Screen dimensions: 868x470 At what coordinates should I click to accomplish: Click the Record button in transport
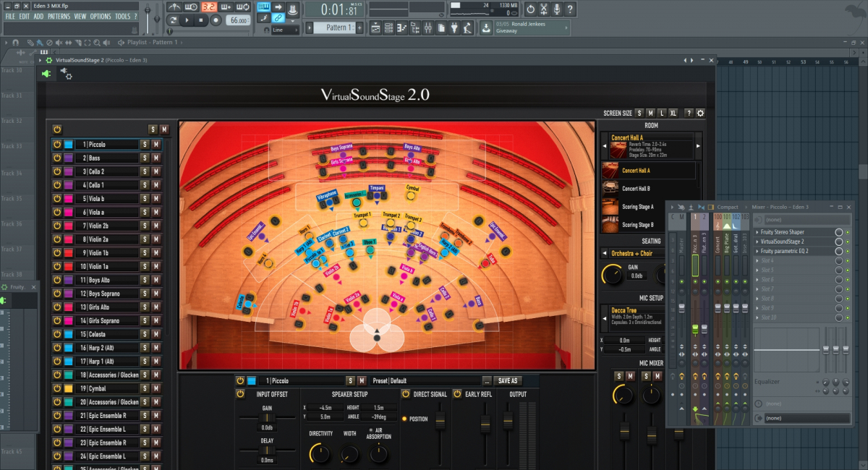coord(216,21)
